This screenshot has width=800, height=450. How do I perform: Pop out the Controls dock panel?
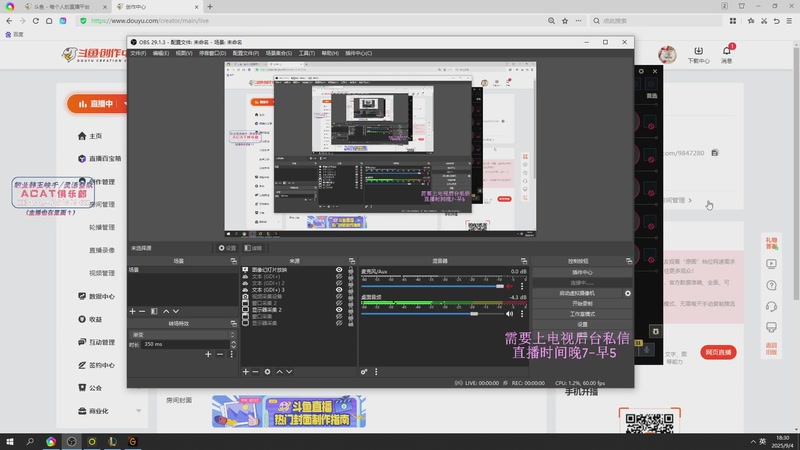pyautogui.click(x=629, y=261)
